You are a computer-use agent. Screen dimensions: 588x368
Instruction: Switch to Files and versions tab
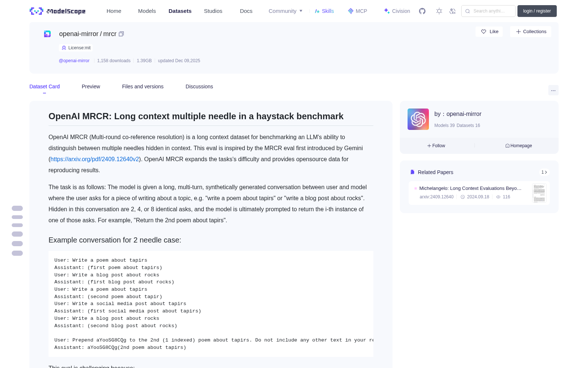point(143,86)
